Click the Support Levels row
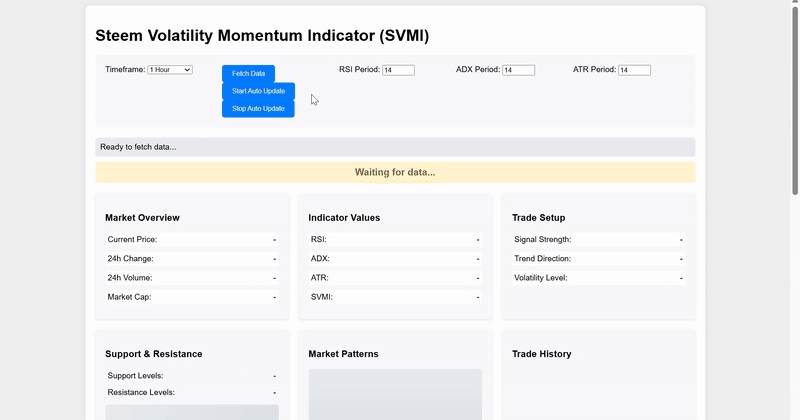Screen dimensions: 800x420 (x=192, y=376)
